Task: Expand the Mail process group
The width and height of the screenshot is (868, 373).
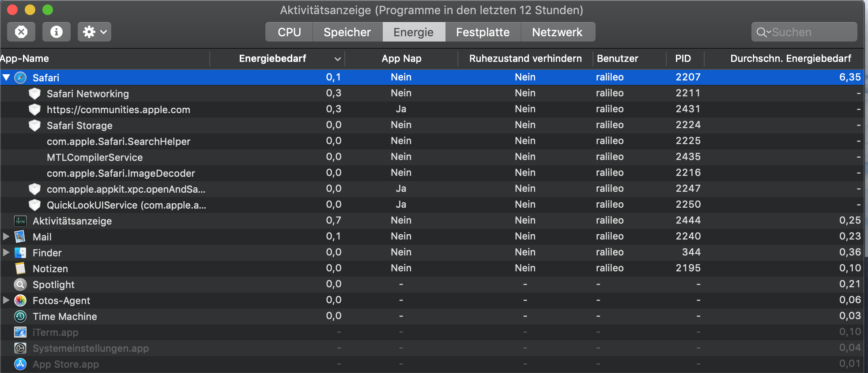Action: (x=6, y=237)
